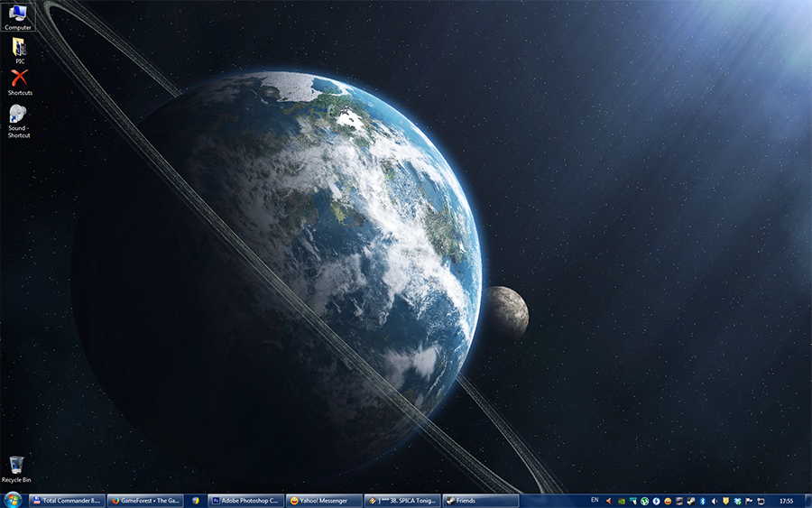
Task: Select the Shortcuts red X icon
Action: tap(20, 83)
